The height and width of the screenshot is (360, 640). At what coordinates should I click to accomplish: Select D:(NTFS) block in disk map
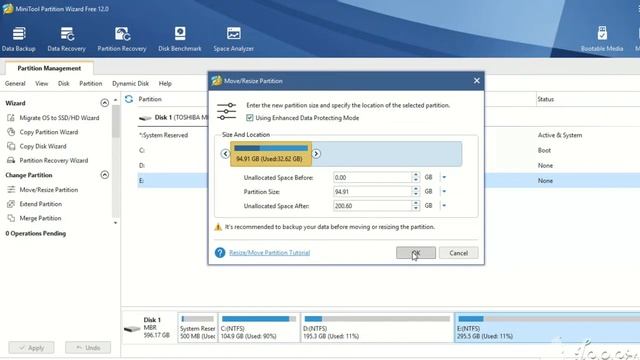pos(377,328)
